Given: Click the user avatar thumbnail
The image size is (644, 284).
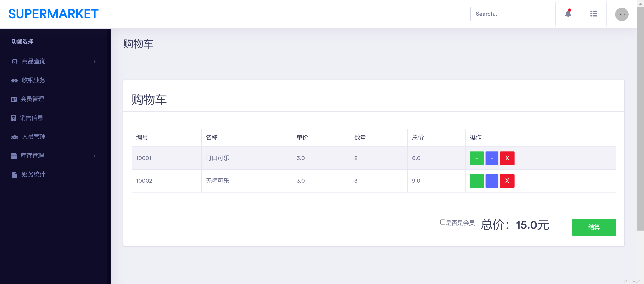Looking at the screenshot, I should coord(622,14).
